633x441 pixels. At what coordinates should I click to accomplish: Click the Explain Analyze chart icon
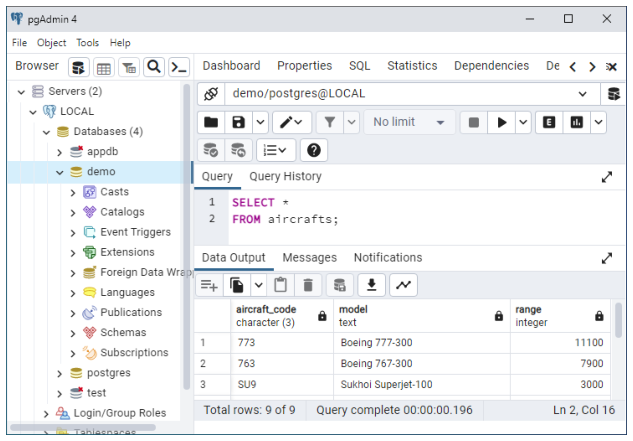(x=576, y=122)
